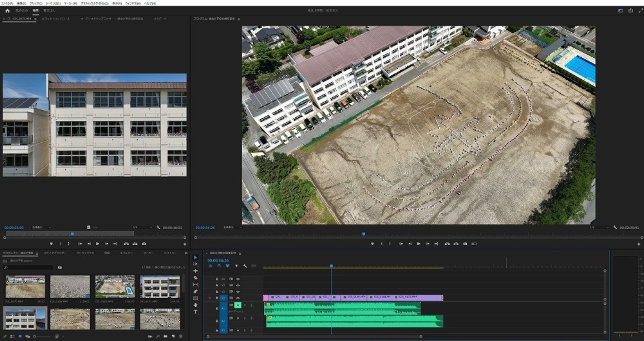Select the Razor tool in the tools panel

pos(196,277)
